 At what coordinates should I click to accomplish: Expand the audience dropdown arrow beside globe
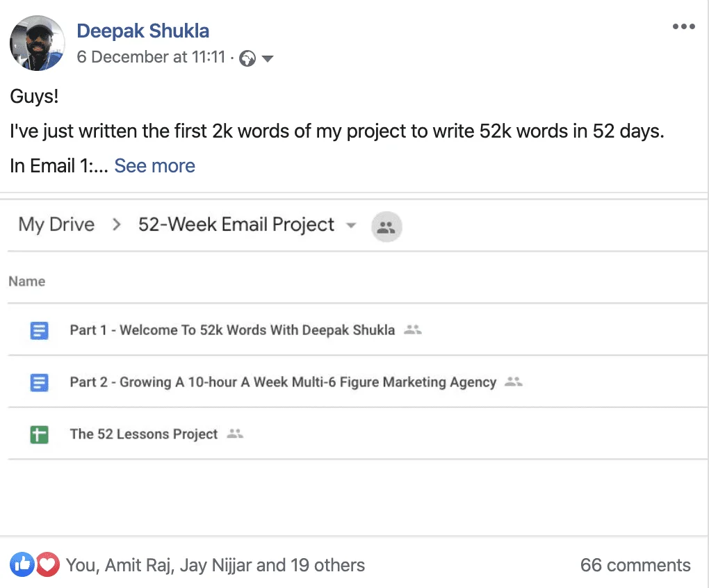pyautogui.click(x=268, y=58)
